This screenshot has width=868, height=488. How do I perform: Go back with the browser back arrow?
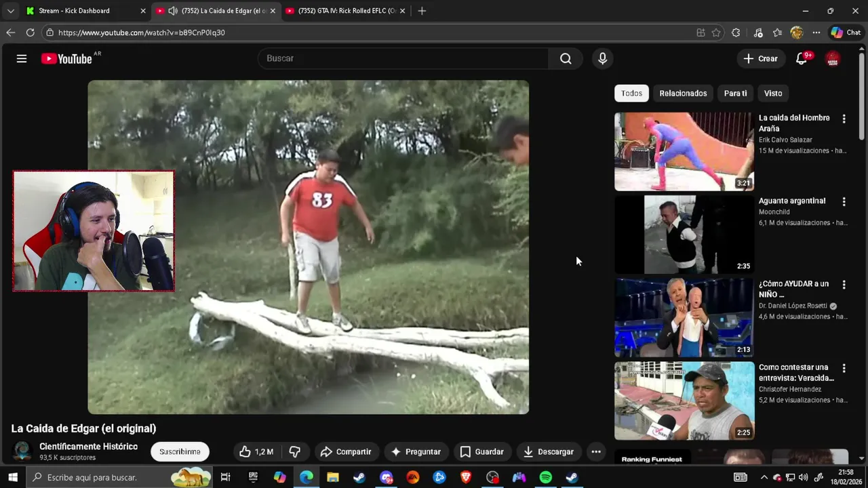tap(10, 32)
